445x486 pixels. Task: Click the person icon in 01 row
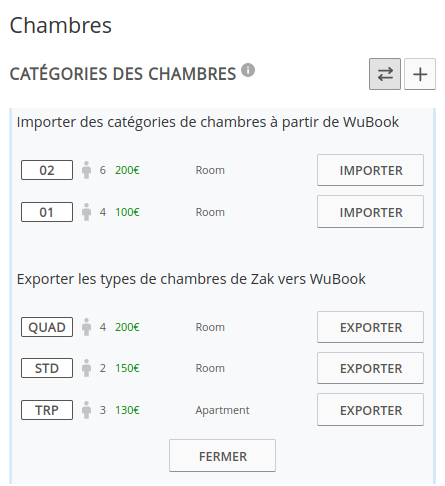[86, 212]
